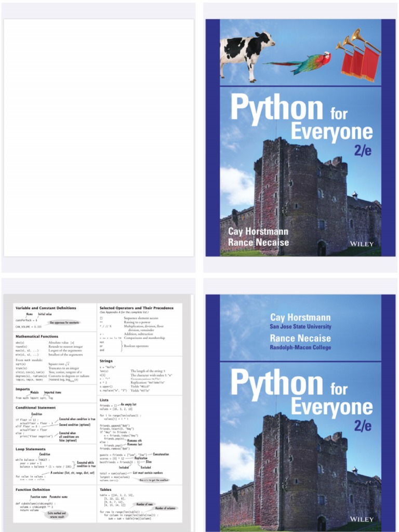Click "Cay Horstmann" on the front cover

click(x=258, y=231)
